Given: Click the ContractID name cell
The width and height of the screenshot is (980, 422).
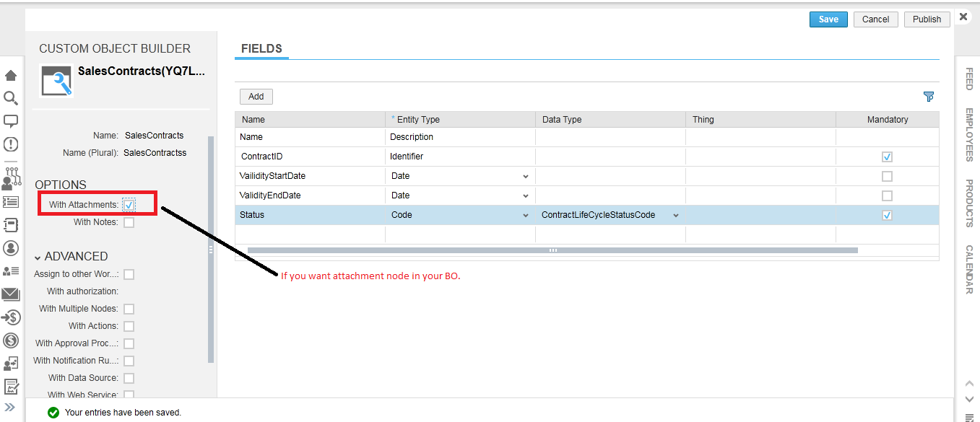Looking at the screenshot, I should point(311,157).
